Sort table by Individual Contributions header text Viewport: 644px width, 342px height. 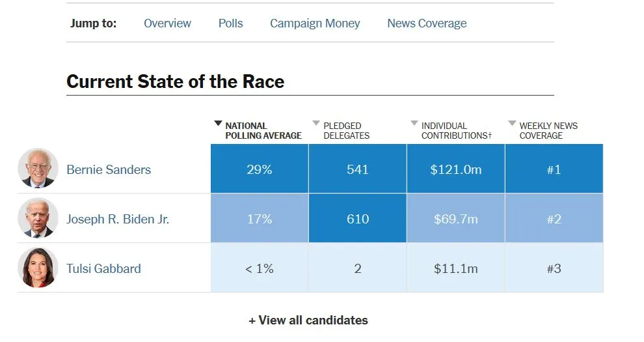pos(456,131)
